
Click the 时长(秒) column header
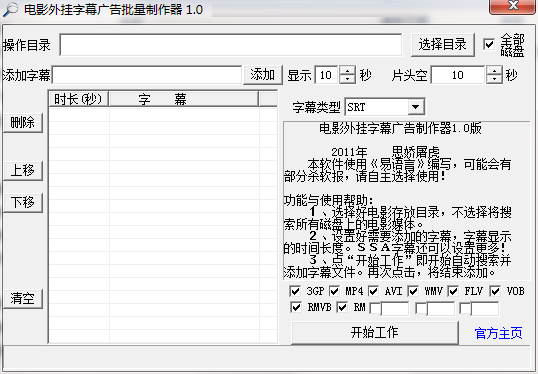point(79,99)
